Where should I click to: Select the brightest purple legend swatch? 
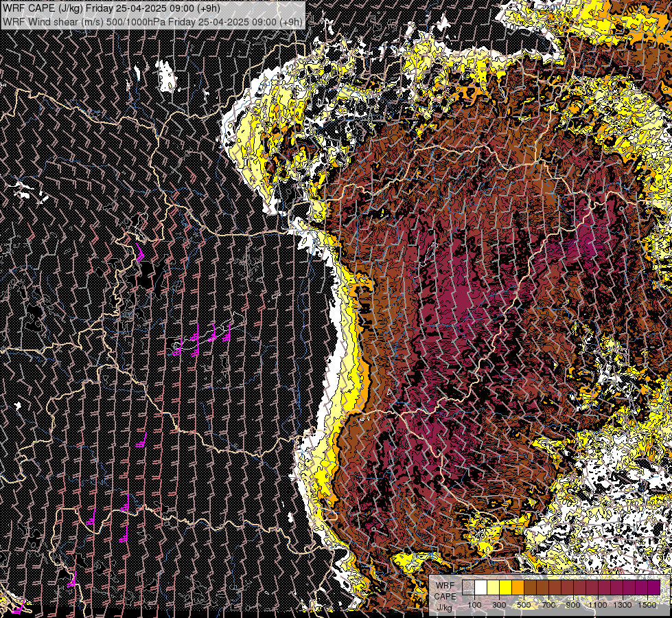tap(654, 587)
